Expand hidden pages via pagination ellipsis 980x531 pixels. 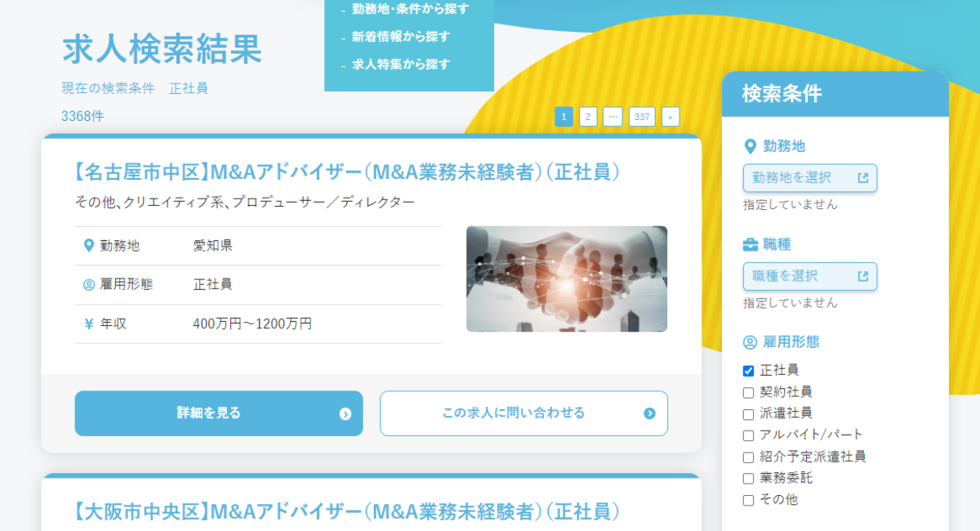tap(612, 117)
